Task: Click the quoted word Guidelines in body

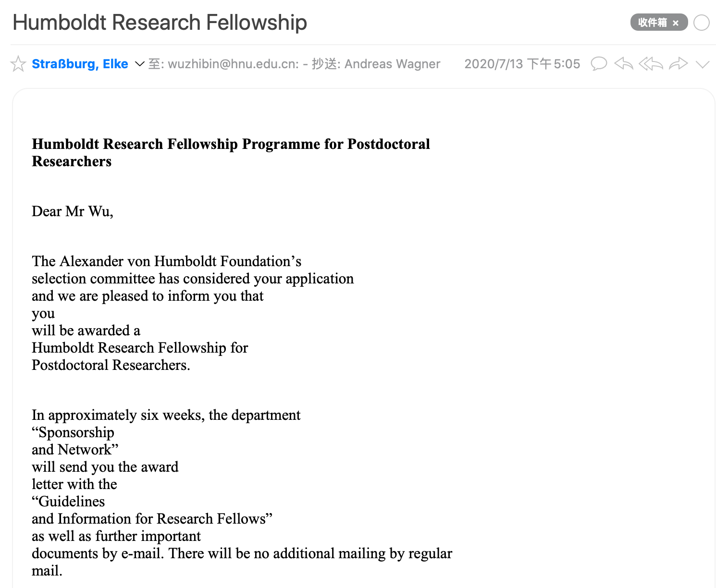Action: tap(71, 502)
